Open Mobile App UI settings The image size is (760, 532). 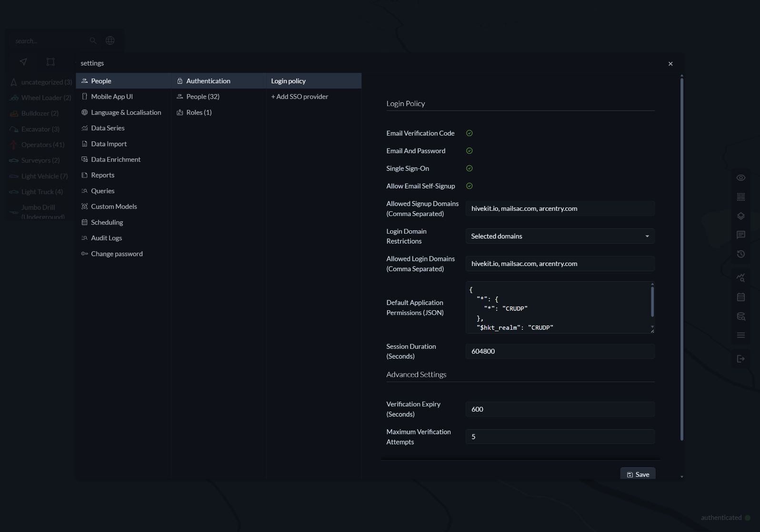pos(123,97)
